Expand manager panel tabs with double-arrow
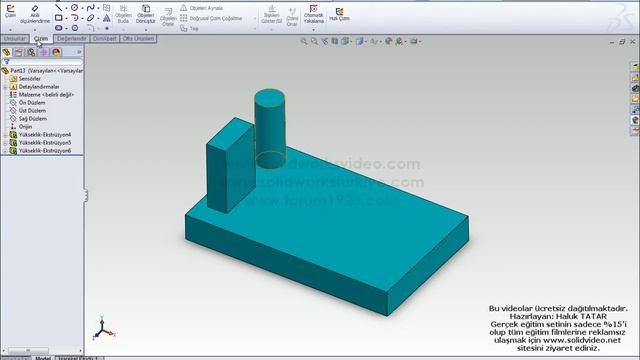The image size is (640, 360). (x=79, y=52)
